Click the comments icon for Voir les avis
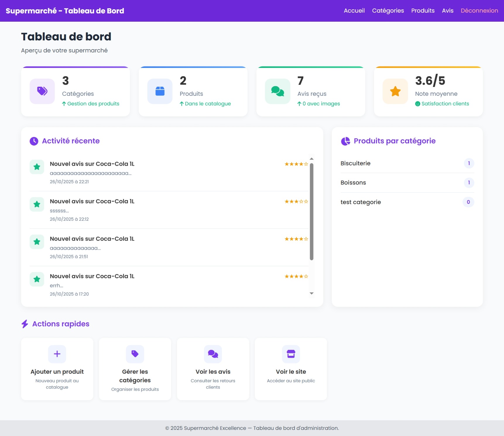This screenshot has height=436, width=504. pos(213,354)
